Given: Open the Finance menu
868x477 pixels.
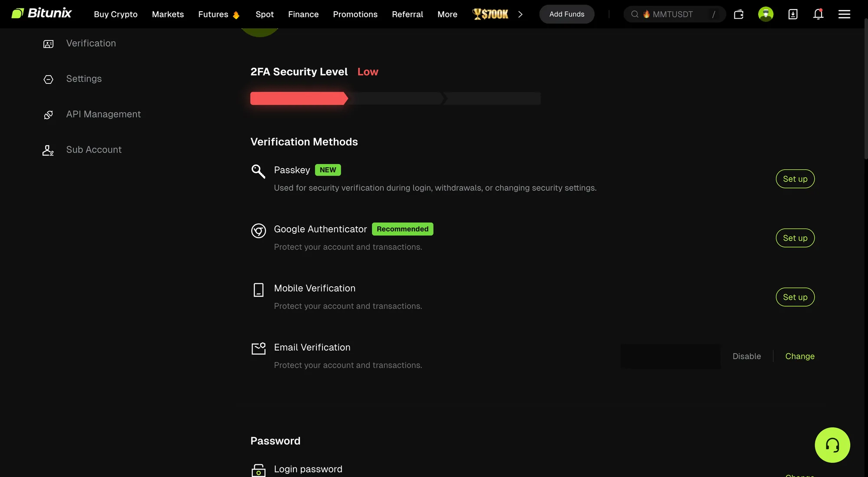Looking at the screenshot, I should point(303,14).
